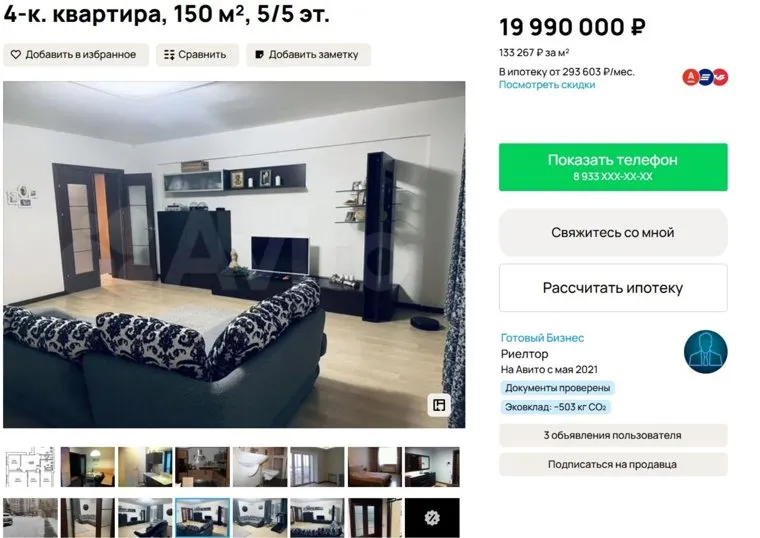This screenshot has height=538, width=760.
Task: Click the bank logos icon near mortgage
Action: coord(705,77)
